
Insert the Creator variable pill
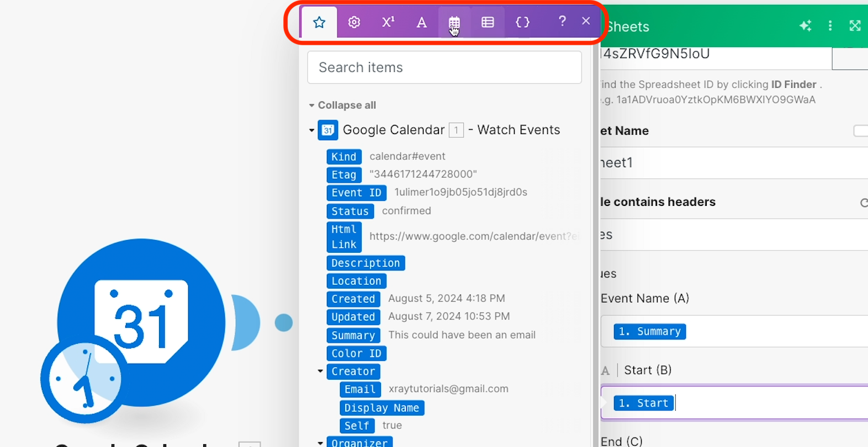pyautogui.click(x=353, y=371)
